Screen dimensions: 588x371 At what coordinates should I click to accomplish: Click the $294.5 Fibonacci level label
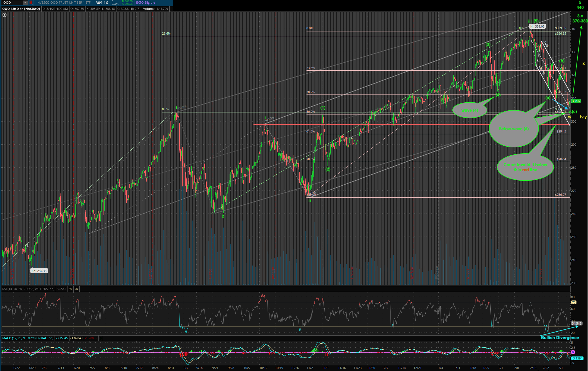click(561, 131)
